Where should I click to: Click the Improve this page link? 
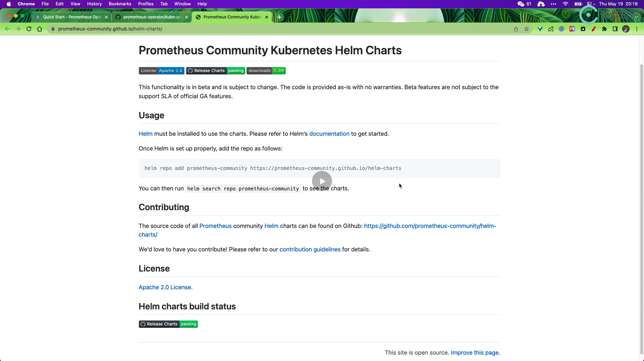(474, 352)
